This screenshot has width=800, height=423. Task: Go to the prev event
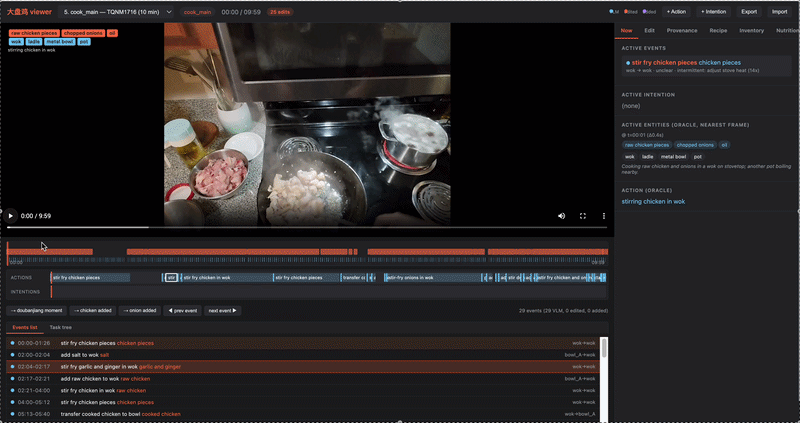point(182,310)
